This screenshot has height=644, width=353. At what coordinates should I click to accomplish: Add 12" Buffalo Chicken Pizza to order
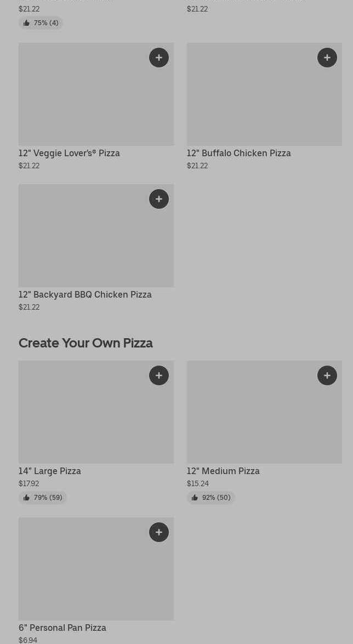tap(327, 58)
